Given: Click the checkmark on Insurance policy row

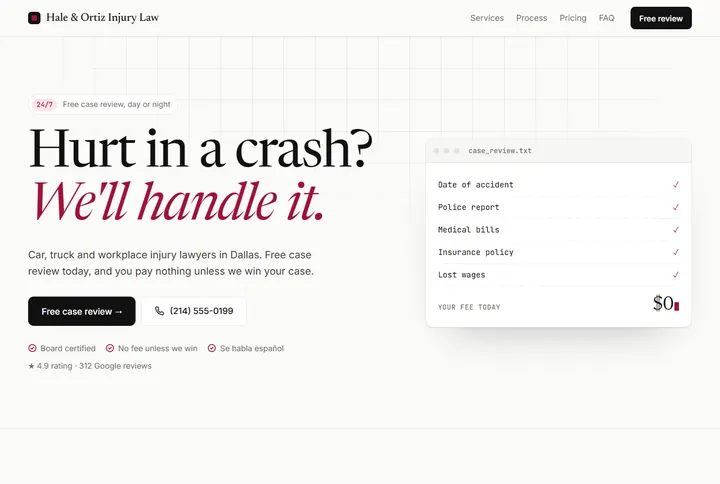Looking at the screenshot, I should coord(675,252).
